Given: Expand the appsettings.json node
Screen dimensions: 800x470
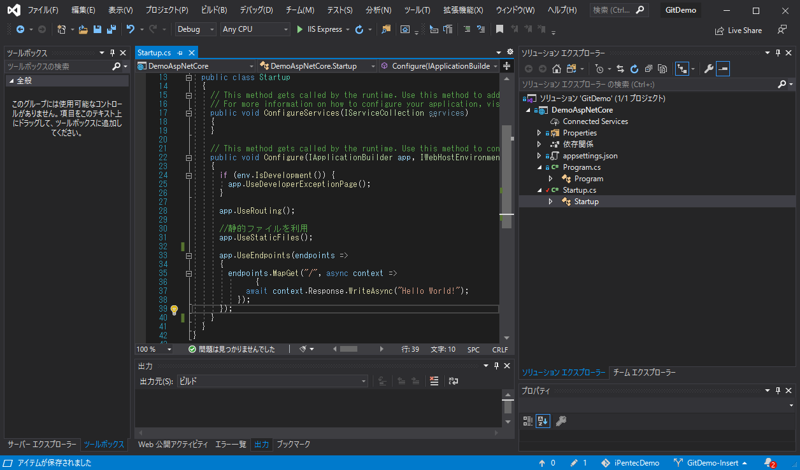Looking at the screenshot, I should pyautogui.click(x=539, y=156).
